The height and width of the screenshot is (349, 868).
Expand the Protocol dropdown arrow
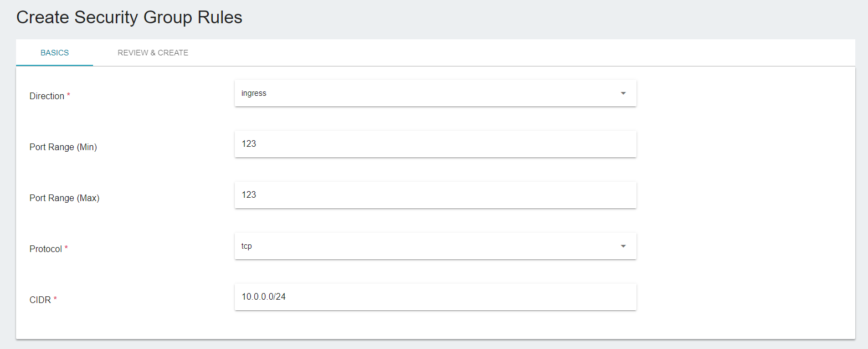[x=623, y=246]
